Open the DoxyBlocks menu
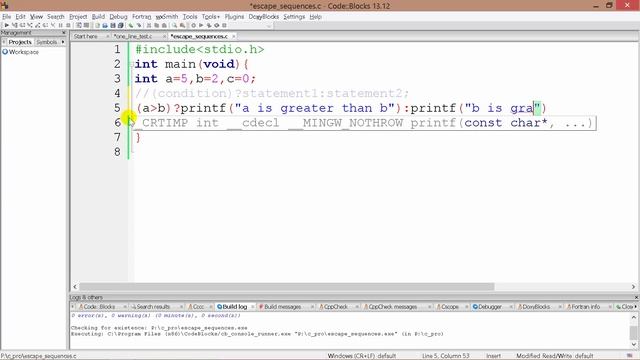The image size is (640, 360). 264,17
